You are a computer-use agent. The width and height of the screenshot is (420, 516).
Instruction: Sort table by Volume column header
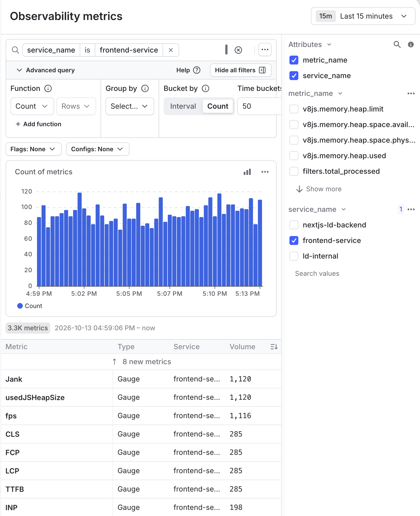242,347
